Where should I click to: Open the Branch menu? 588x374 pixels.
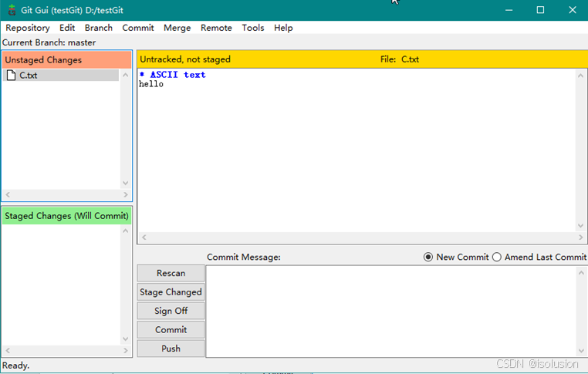pyautogui.click(x=99, y=28)
